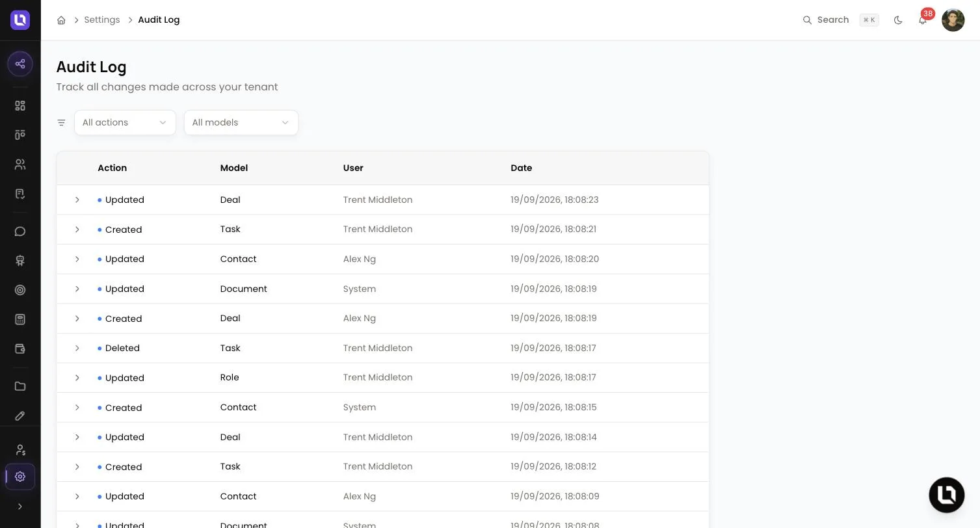Expand the Updated Deal row at 18:08:14
The height and width of the screenshot is (528, 980).
(77, 437)
